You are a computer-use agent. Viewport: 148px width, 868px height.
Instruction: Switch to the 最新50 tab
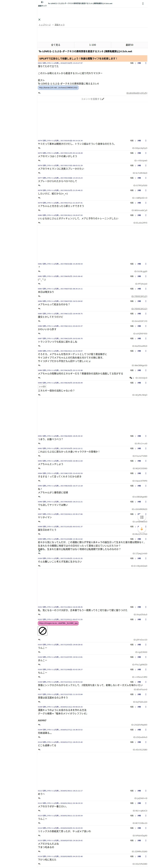[130, 45]
